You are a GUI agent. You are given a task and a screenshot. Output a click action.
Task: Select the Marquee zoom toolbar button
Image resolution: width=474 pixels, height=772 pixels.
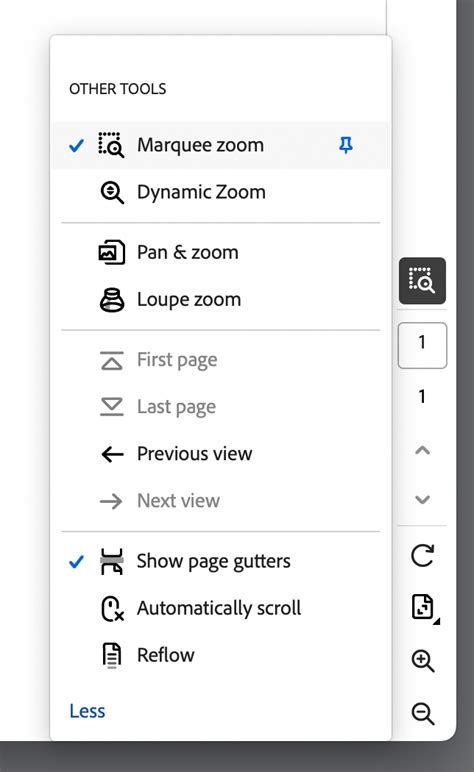click(422, 281)
